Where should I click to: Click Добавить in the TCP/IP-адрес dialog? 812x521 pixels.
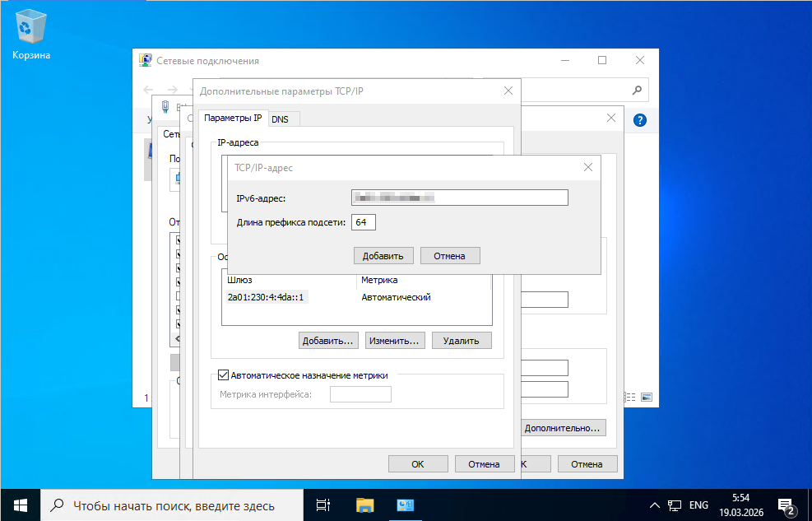click(383, 256)
